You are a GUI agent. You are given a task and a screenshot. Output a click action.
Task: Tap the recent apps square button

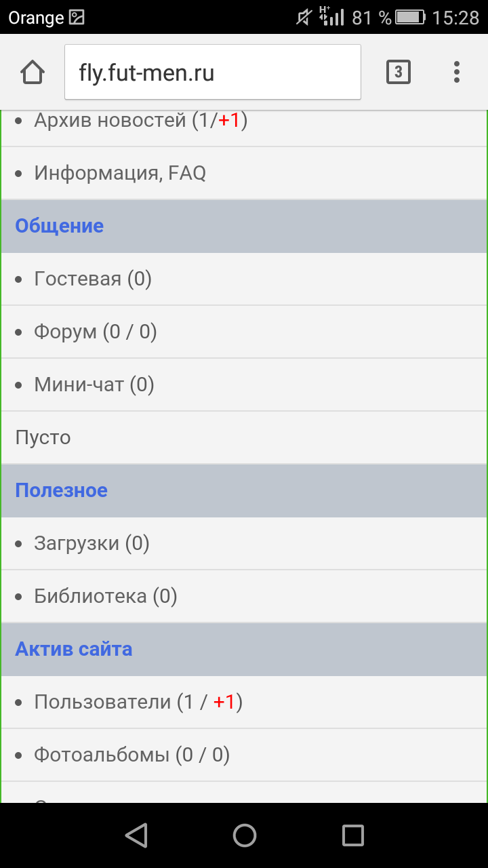352,835
